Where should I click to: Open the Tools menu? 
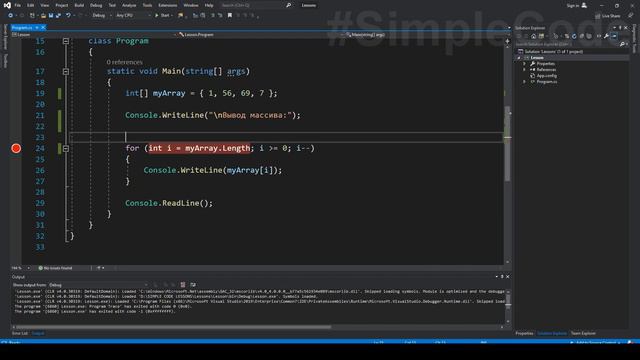[147, 5]
